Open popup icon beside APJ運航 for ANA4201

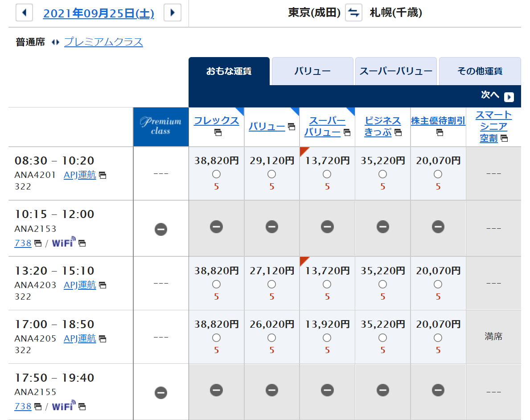[103, 175]
